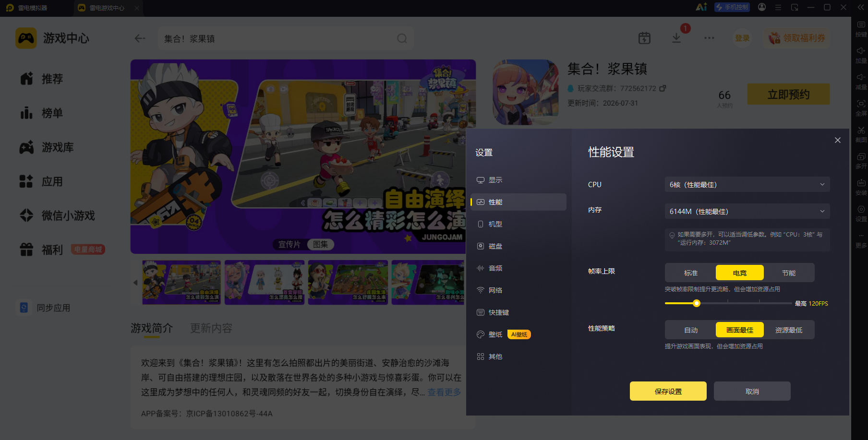Collapse the right sidebar with double chevron
The height and width of the screenshot is (440, 868).
pos(861,7)
